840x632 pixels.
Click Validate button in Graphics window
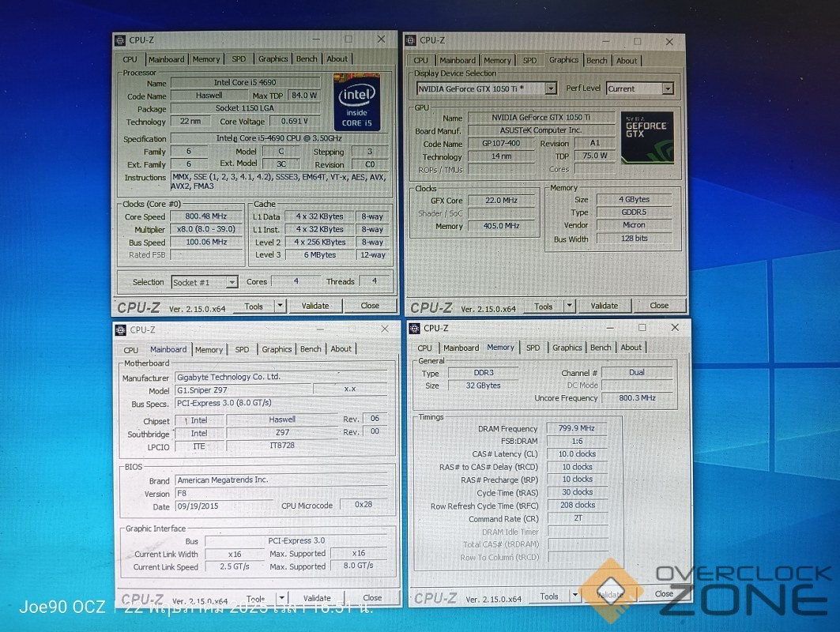coord(605,306)
